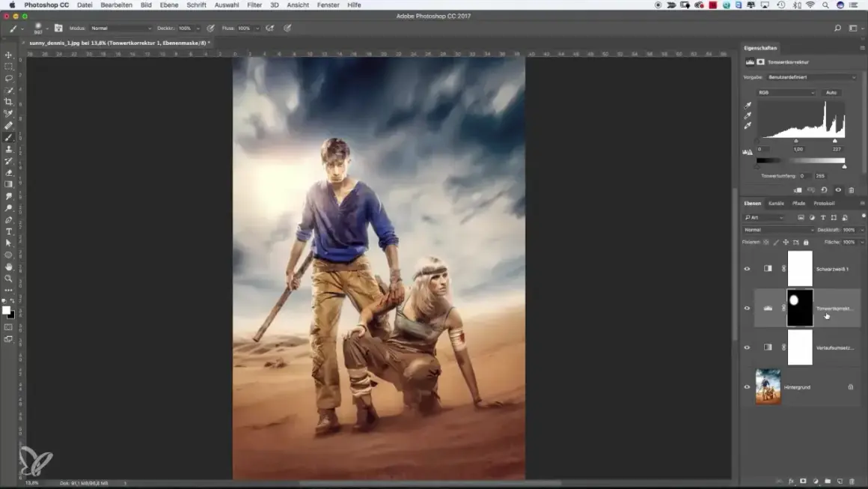This screenshot has width=868, height=489.
Task: Open the Vorgabe preset dropdown
Action: pos(812,77)
